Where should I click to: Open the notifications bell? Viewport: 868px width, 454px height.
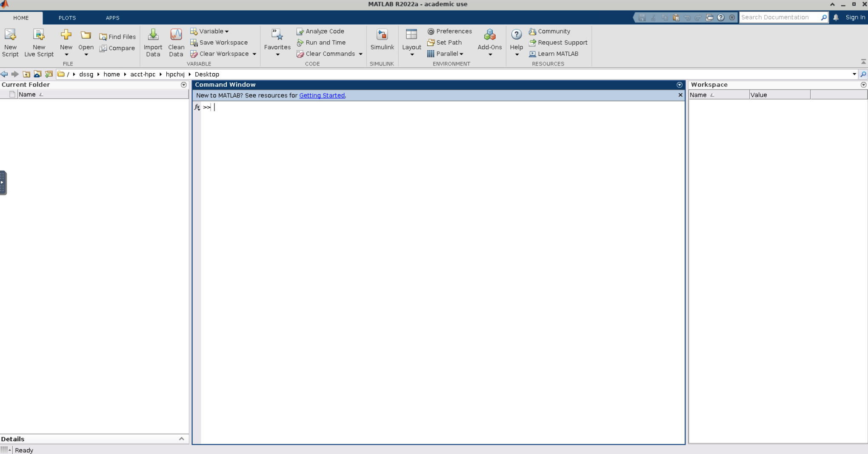click(x=836, y=17)
